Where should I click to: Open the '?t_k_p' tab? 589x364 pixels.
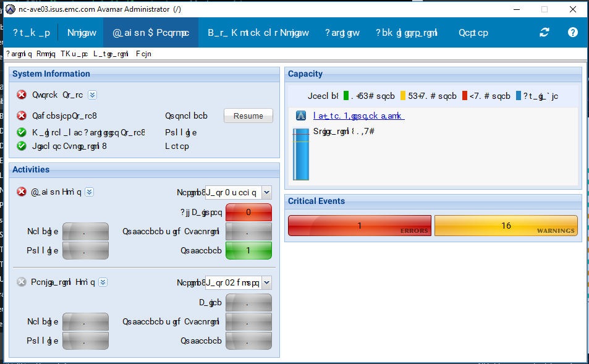[31, 33]
